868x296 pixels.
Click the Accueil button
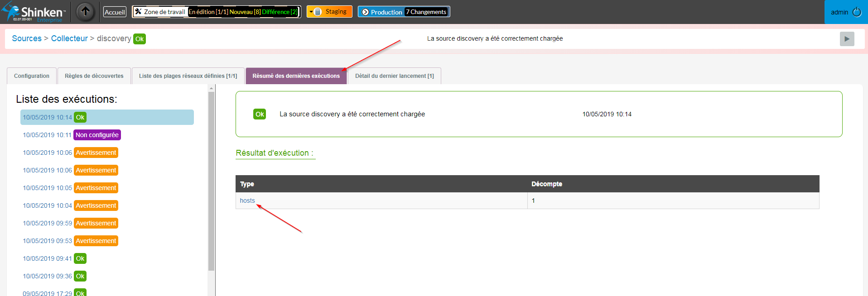(x=115, y=12)
